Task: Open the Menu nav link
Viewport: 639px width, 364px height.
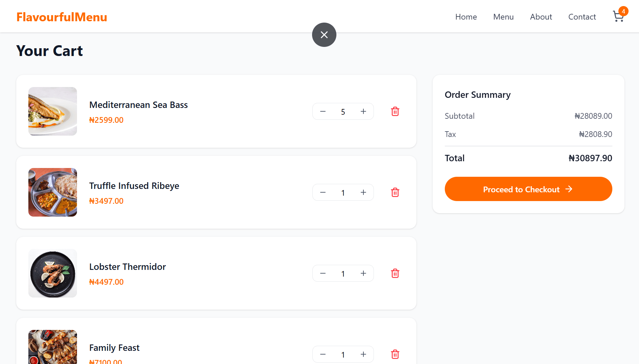Action: pyautogui.click(x=503, y=17)
